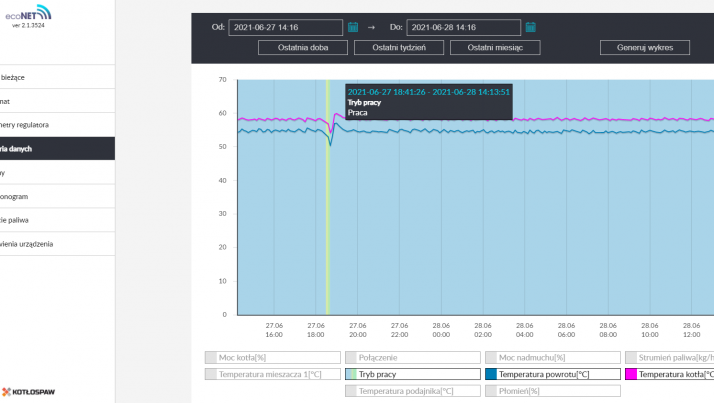714x403 pixels.
Task: Click the 27.06 18:00 axis label
Action: 316,330
